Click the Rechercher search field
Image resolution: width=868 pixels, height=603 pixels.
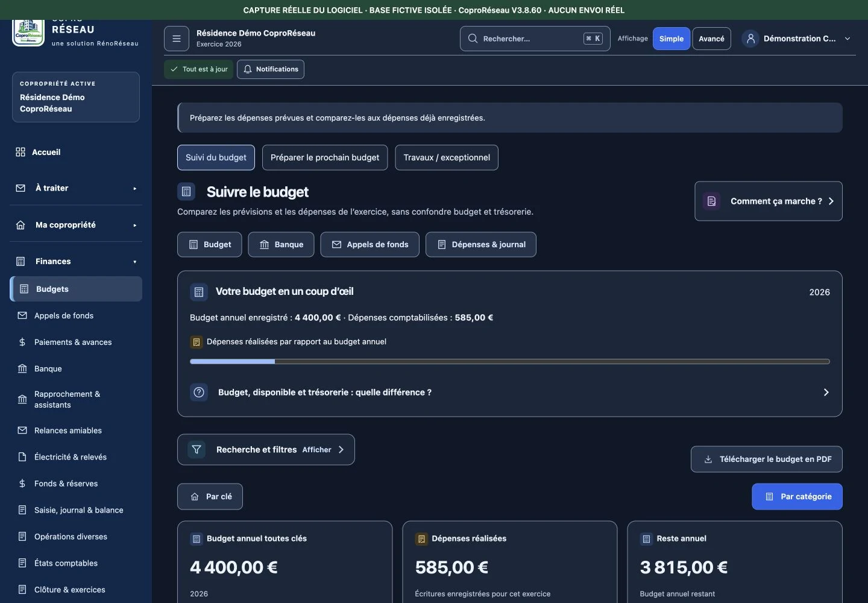[535, 39]
